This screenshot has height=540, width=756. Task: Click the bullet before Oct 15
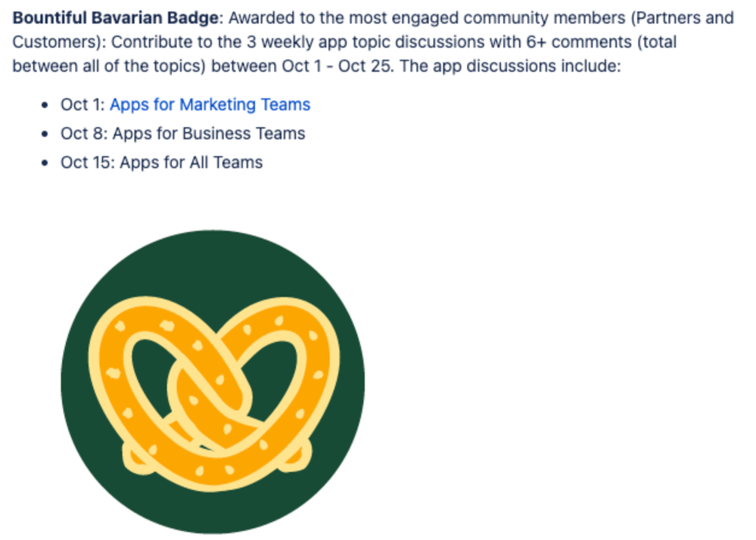pos(45,163)
